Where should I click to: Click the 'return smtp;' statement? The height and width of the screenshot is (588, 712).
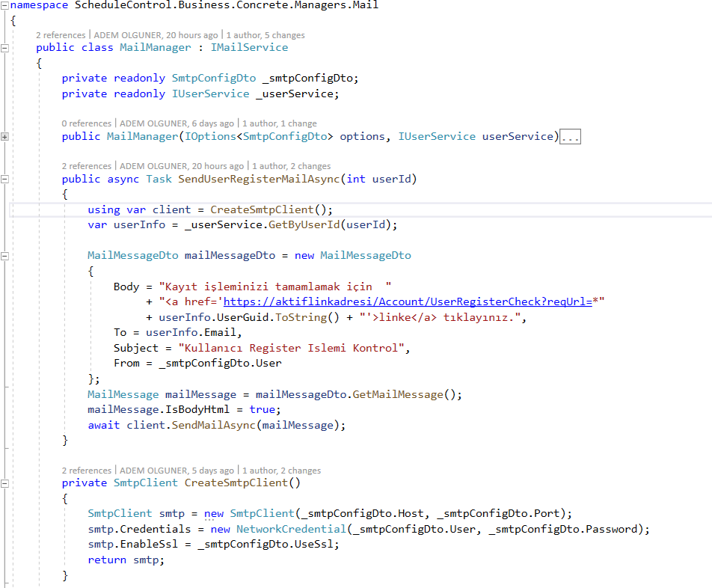126,560
